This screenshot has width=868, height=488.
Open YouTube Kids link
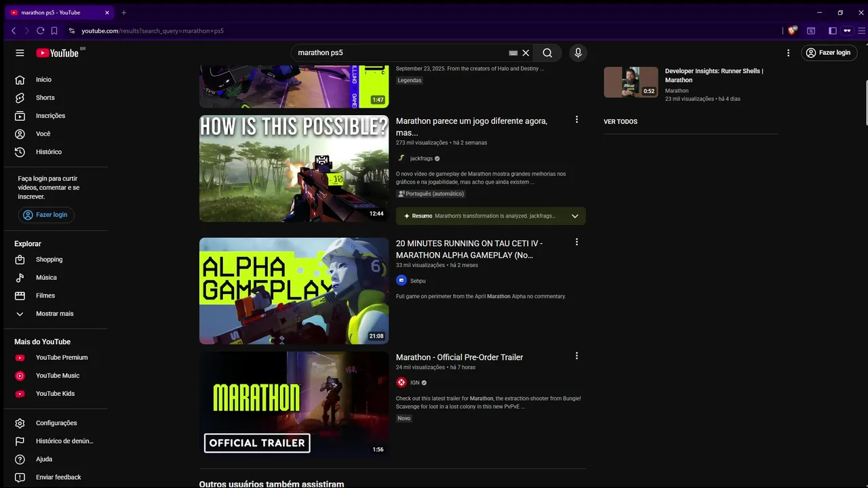56,394
